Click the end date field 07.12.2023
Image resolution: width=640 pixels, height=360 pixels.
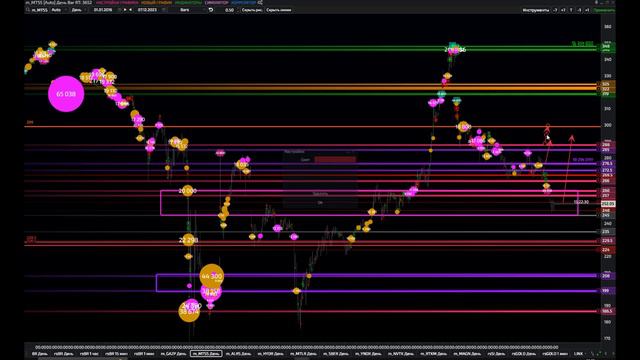[148, 10]
